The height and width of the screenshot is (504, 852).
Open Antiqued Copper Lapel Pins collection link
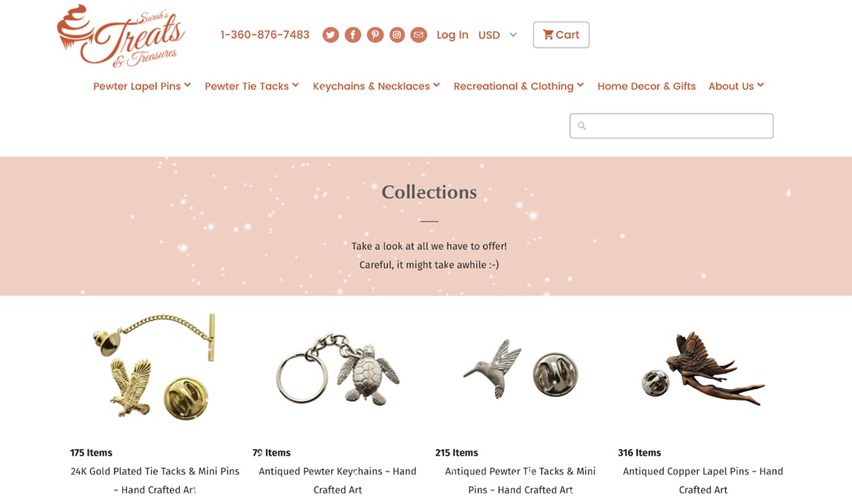(x=703, y=481)
